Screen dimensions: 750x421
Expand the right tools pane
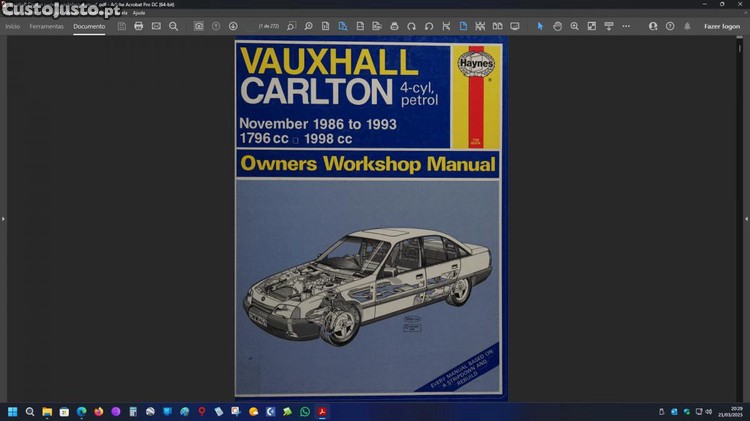coord(746,218)
